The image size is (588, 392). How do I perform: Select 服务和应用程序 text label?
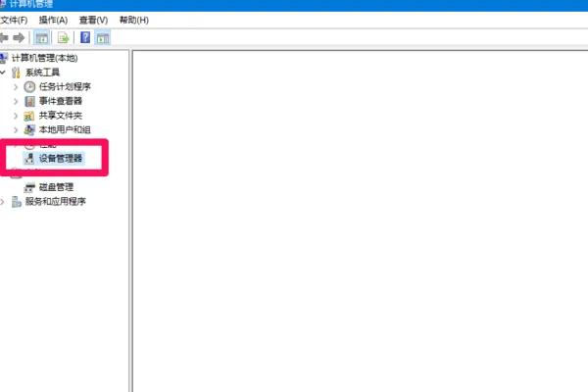pyautogui.click(x=56, y=201)
